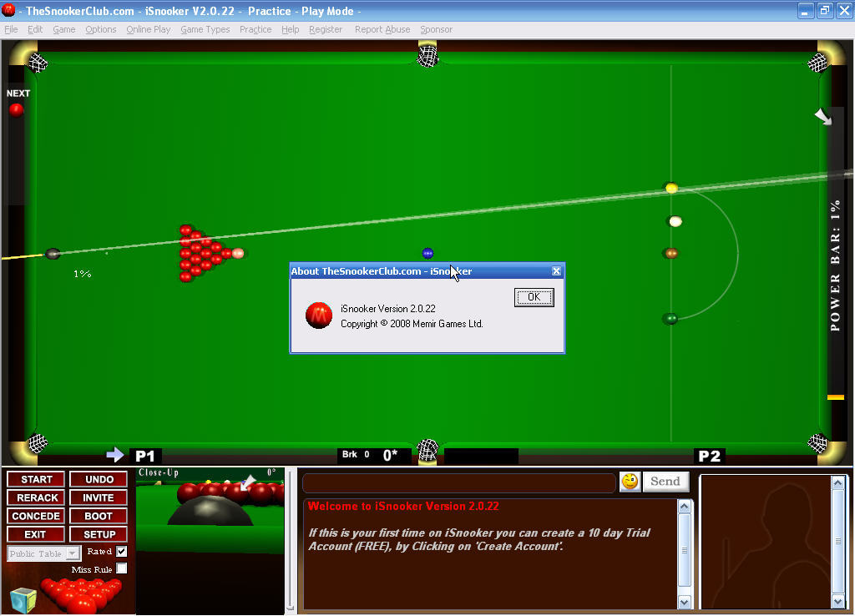Click the red ball icon in About dialog

click(x=319, y=316)
